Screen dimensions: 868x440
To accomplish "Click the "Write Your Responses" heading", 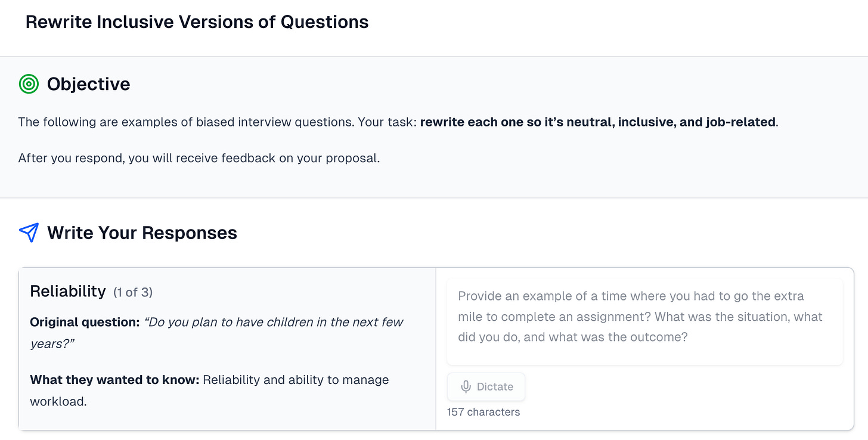I will (142, 233).
